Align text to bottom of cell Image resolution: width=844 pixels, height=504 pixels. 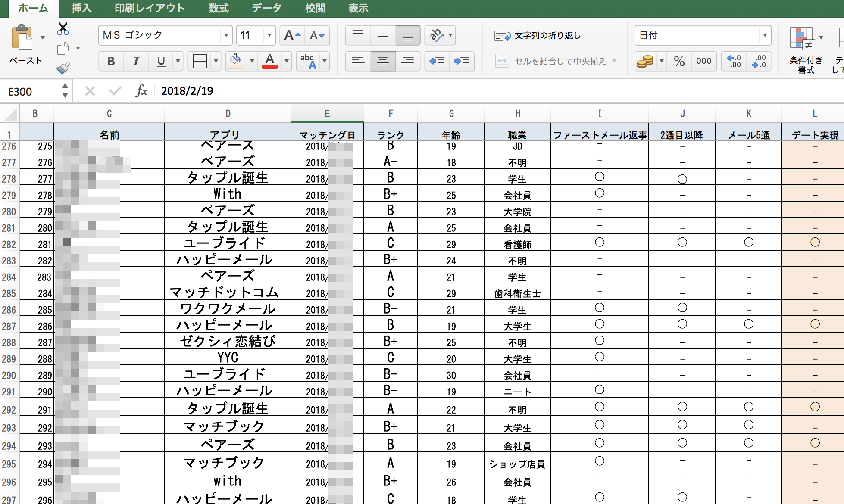408,35
